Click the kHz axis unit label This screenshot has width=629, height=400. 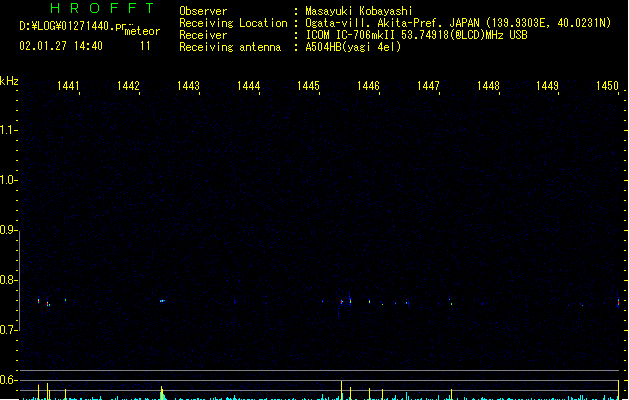pyautogui.click(x=9, y=81)
